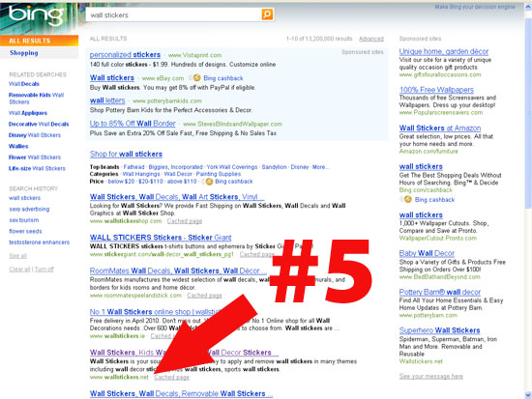Open related search Decorative Wall Decals

39,124
